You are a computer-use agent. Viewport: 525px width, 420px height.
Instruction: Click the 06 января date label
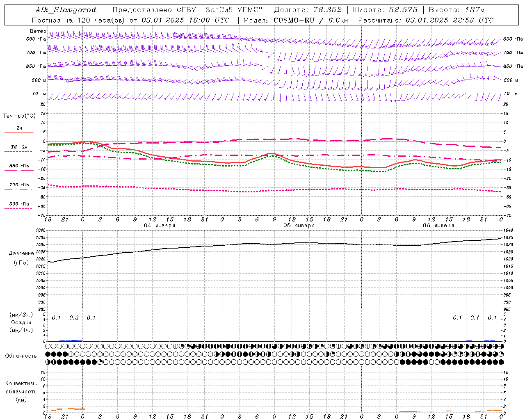[438, 226]
